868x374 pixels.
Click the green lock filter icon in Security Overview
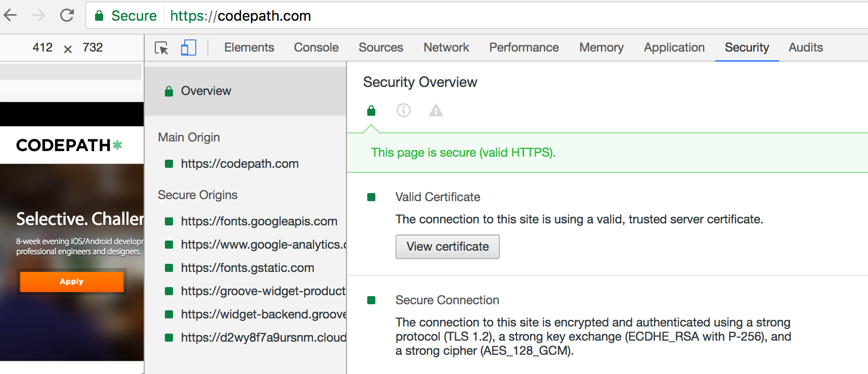[371, 110]
